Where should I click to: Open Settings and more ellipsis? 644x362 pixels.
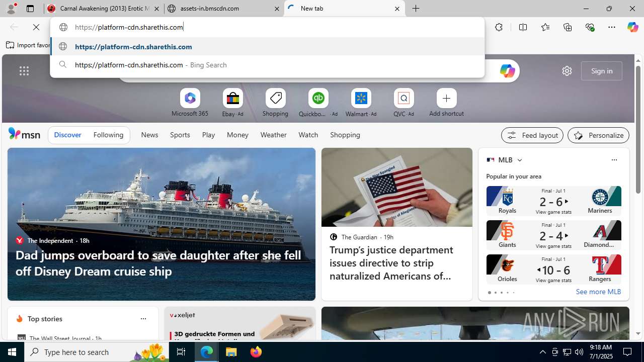tap(612, 27)
